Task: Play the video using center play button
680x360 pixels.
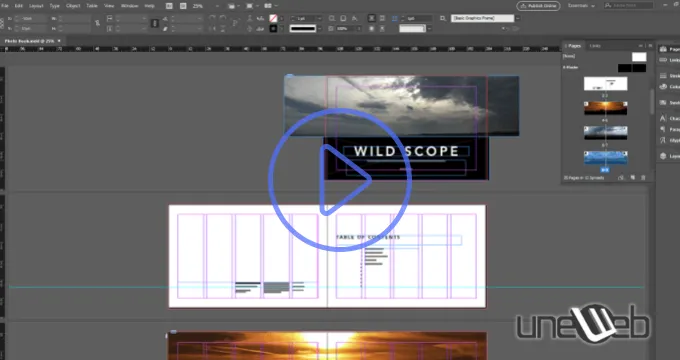Action: [x=340, y=180]
